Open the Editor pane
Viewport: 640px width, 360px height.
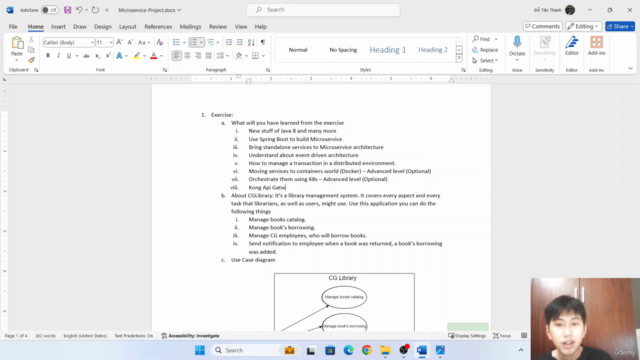click(571, 45)
